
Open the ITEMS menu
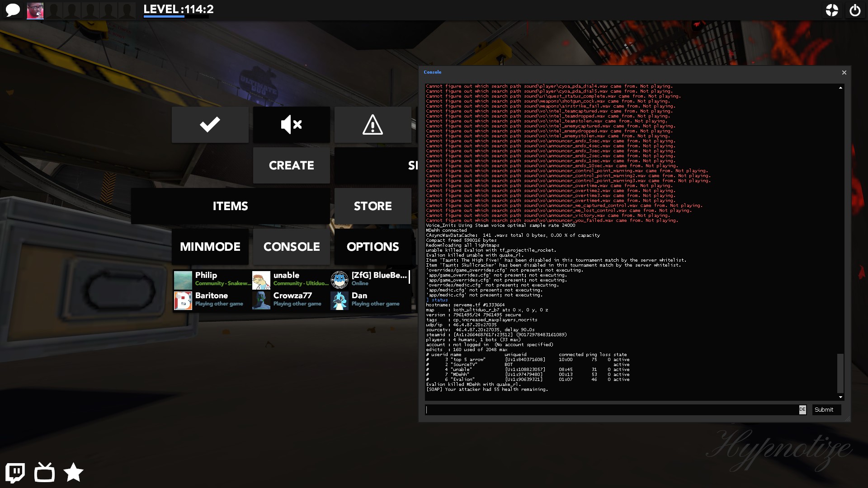coord(230,206)
